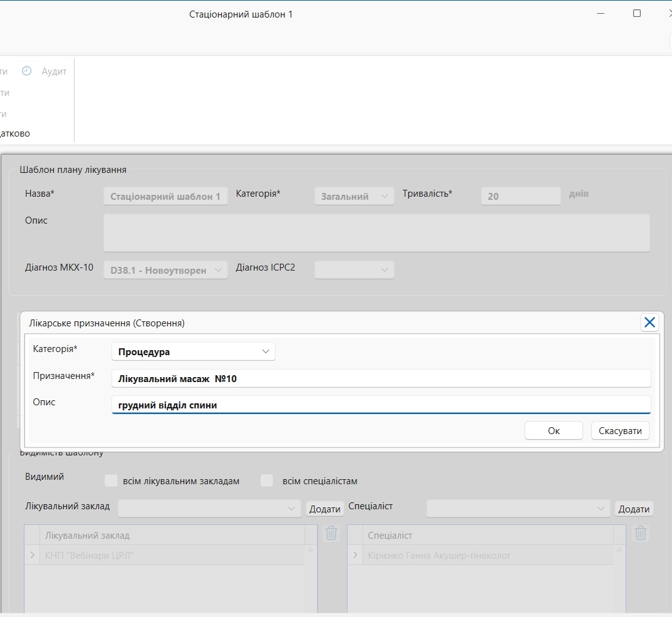This screenshot has width=672, height=617.
Task: Maximize the Стаціонарний шаблон 1 window
Action: coord(637,13)
